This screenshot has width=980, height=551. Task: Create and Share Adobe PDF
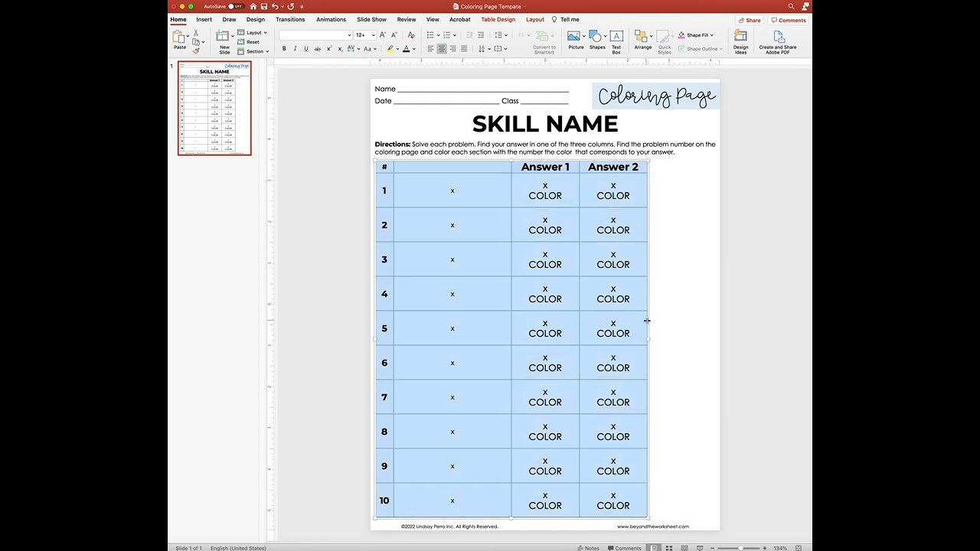click(x=778, y=41)
